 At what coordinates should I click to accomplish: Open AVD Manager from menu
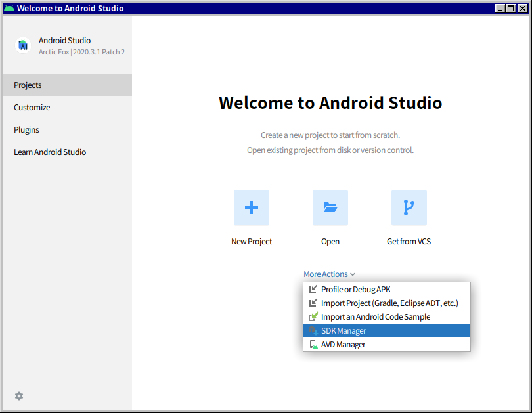tap(387, 345)
